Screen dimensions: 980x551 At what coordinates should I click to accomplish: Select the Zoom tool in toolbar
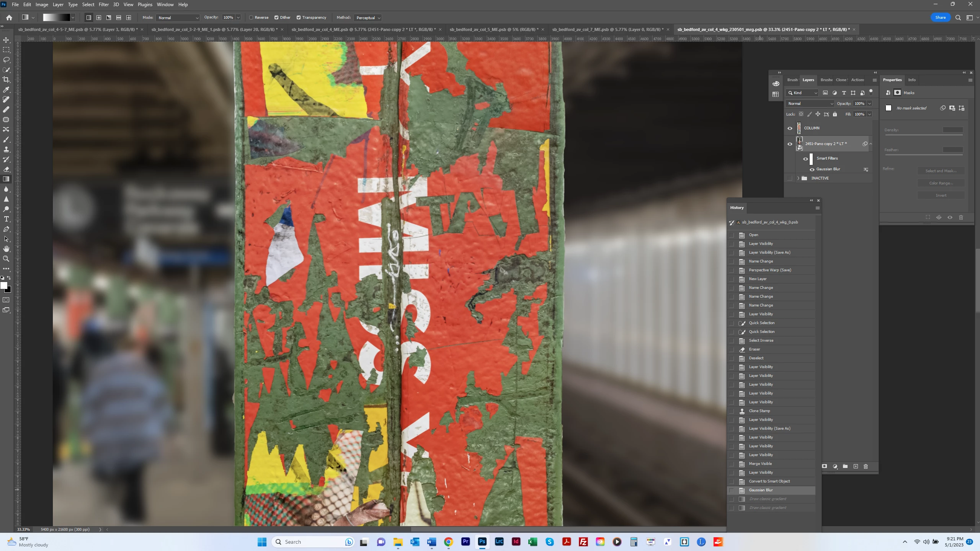point(6,259)
